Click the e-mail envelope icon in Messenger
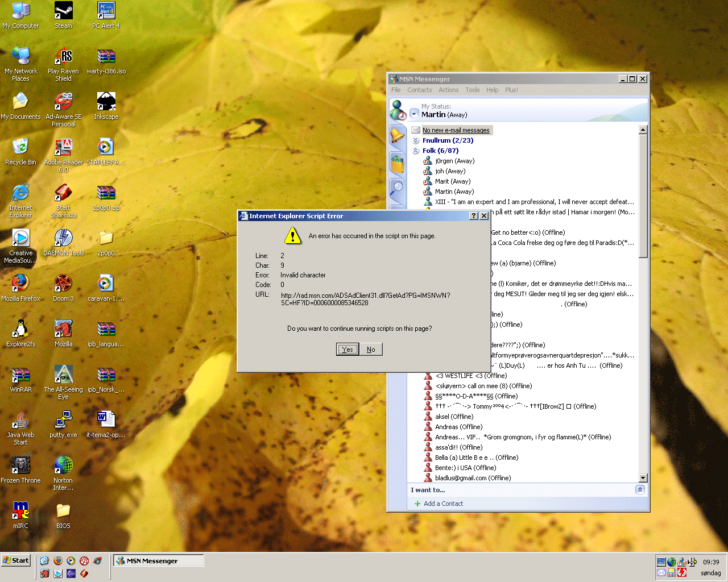Screen dimensions: 728x582 click(x=416, y=130)
